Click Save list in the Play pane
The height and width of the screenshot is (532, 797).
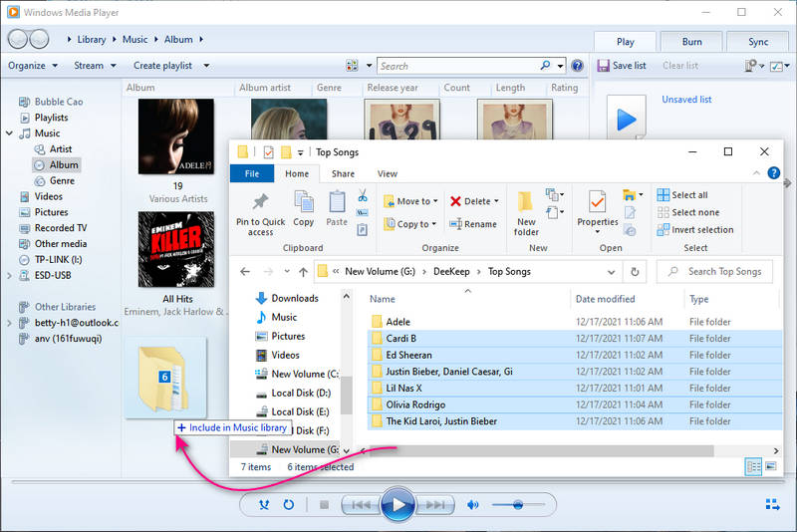[622, 66]
